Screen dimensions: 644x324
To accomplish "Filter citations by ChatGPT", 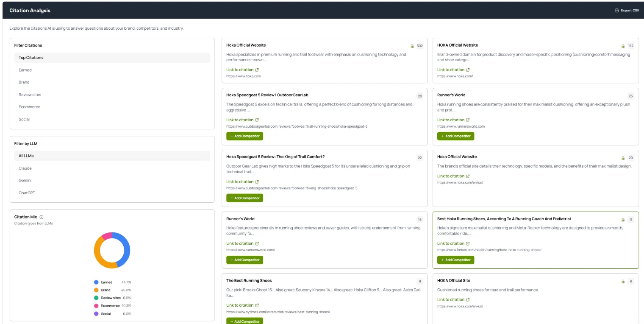I will click(112, 193).
